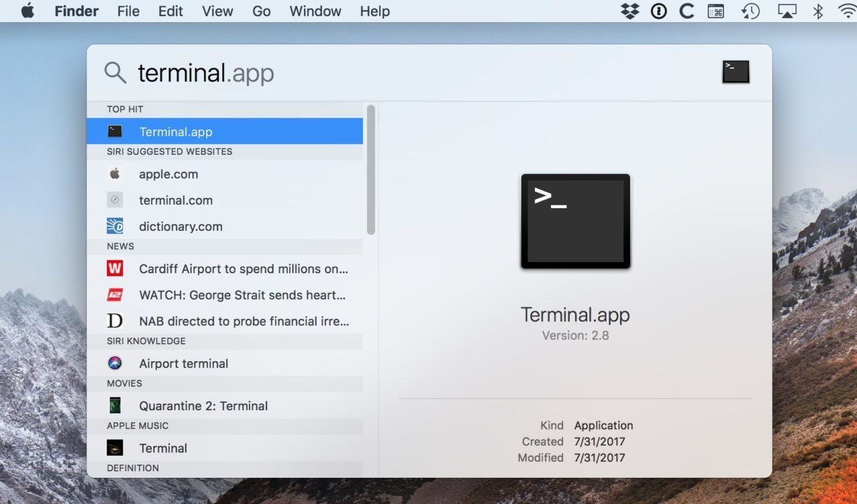Click the Terminal.app name in preview pane
Screen dimensions: 857x504
pos(575,315)
